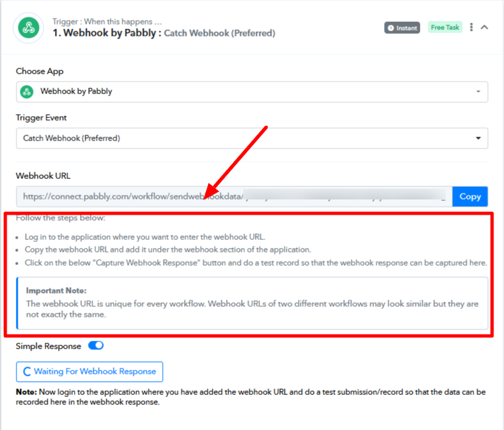
Task: Toggle the Simple Response switch
Action: tap(96, 345)
